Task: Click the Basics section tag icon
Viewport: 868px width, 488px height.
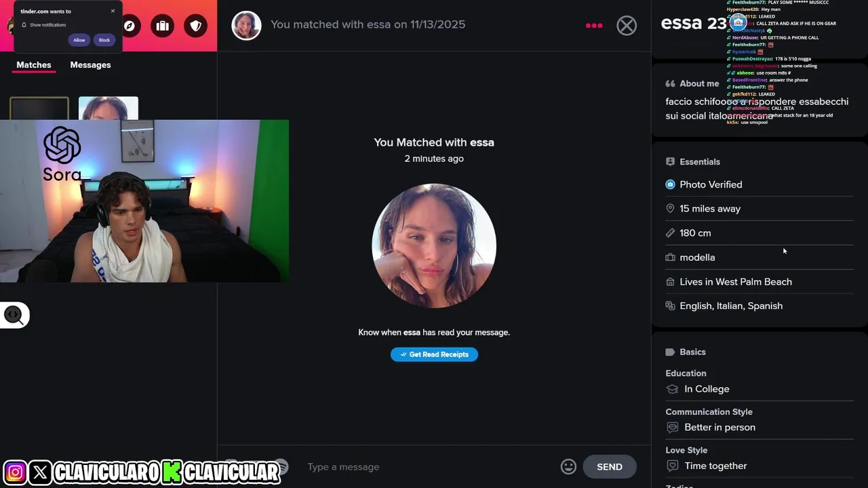Action: (x=670, y=352)
